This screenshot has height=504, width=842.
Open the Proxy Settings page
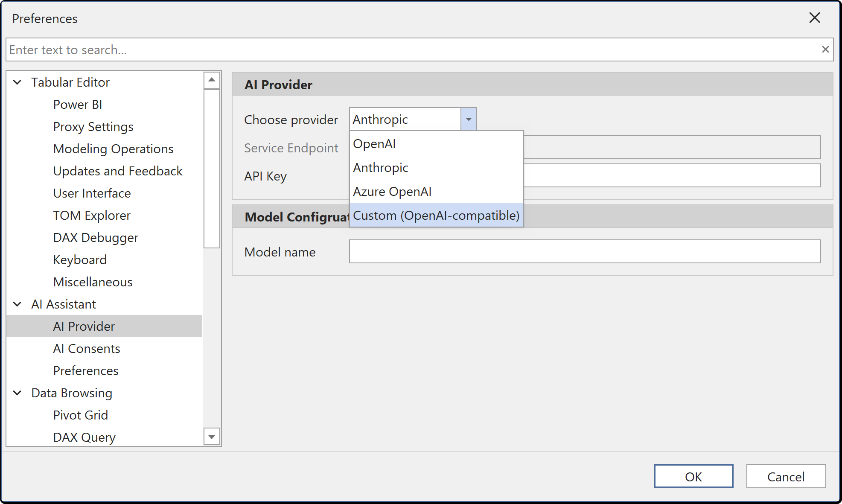click(93, 126)
